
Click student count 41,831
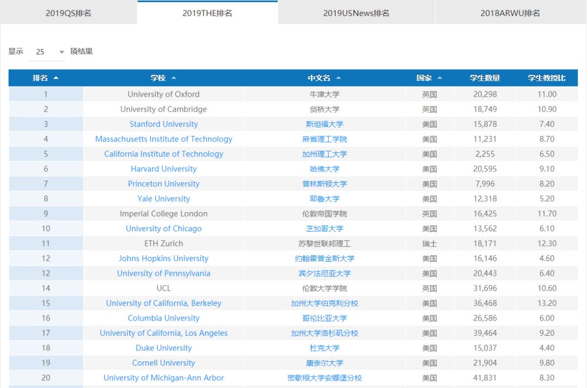(485, 378)
